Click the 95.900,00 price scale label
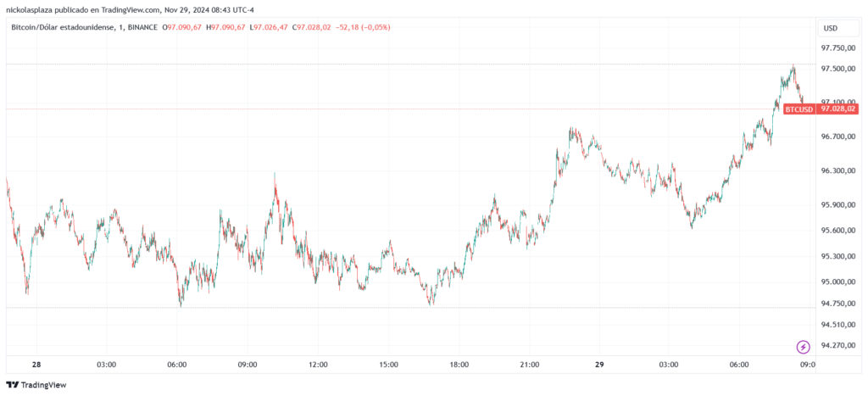 (x=838, y=204)
